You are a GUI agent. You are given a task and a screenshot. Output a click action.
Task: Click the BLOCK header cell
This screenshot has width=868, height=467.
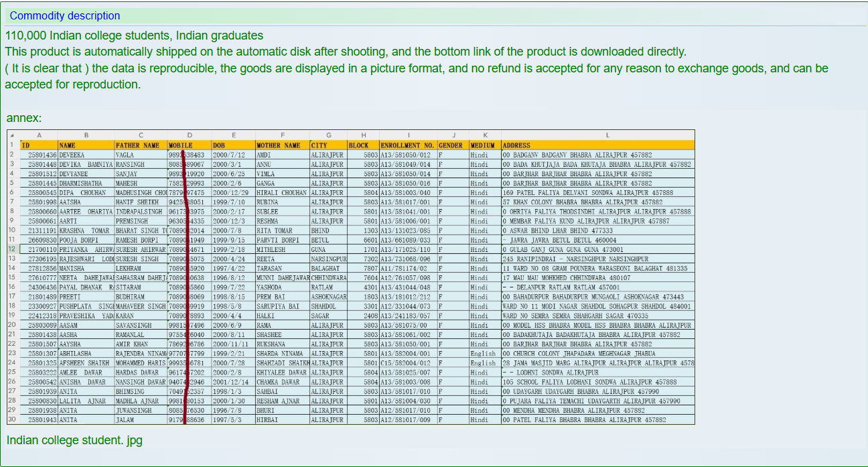point(362,145)
